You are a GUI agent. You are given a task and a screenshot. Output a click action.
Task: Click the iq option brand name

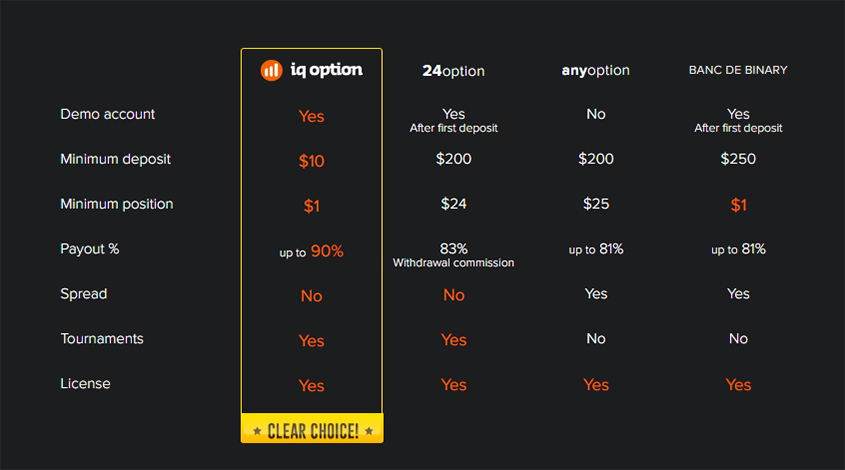[327, 70]
